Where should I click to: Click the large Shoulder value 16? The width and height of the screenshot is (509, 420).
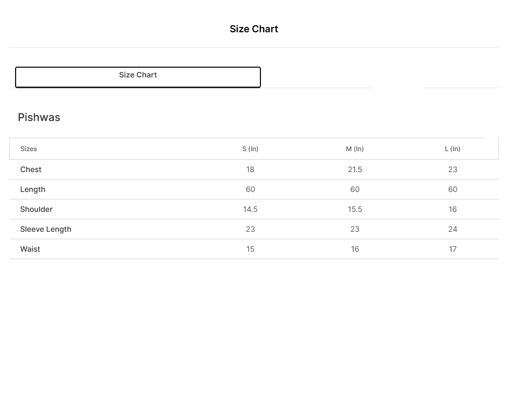453,209
